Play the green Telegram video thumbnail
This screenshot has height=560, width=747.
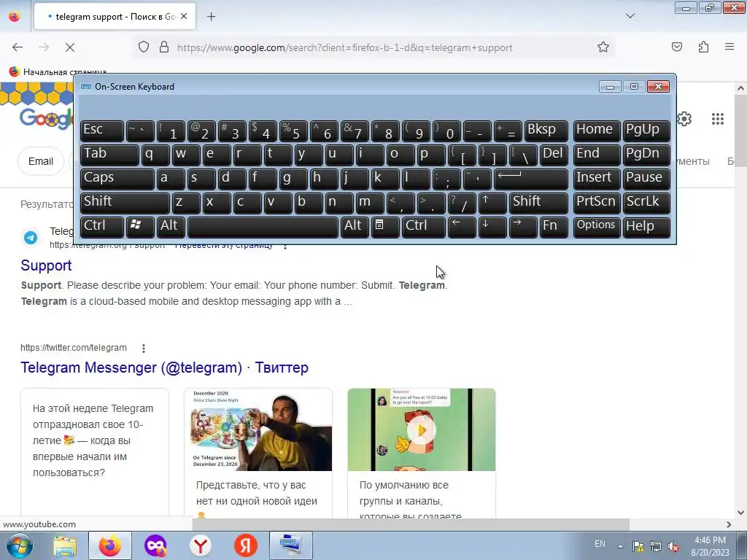[x=421, y=429]
